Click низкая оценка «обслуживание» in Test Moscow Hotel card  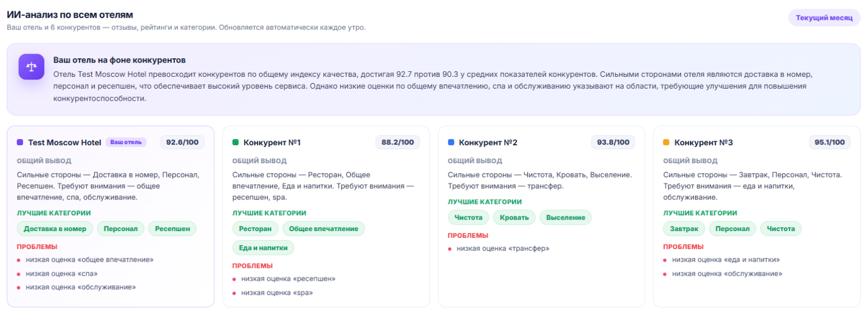tap(81, 287)
